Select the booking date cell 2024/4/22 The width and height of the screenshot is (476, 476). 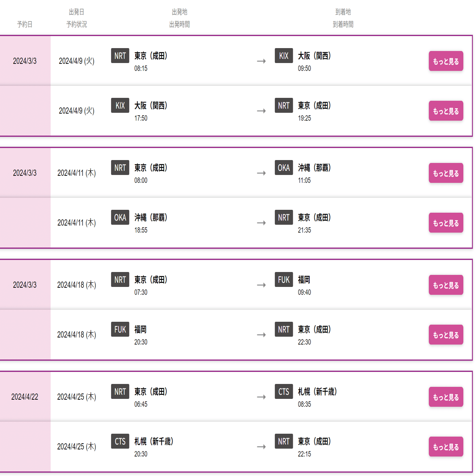25,397
